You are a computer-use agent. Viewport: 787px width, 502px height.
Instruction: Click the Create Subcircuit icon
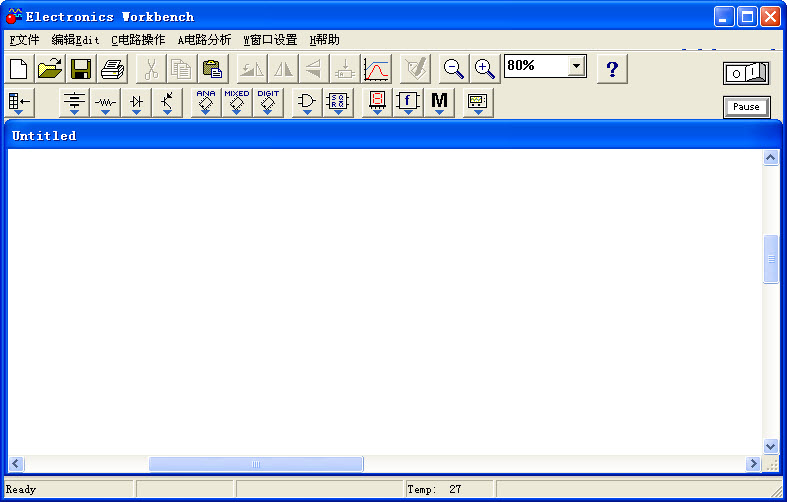pos(345,69)
